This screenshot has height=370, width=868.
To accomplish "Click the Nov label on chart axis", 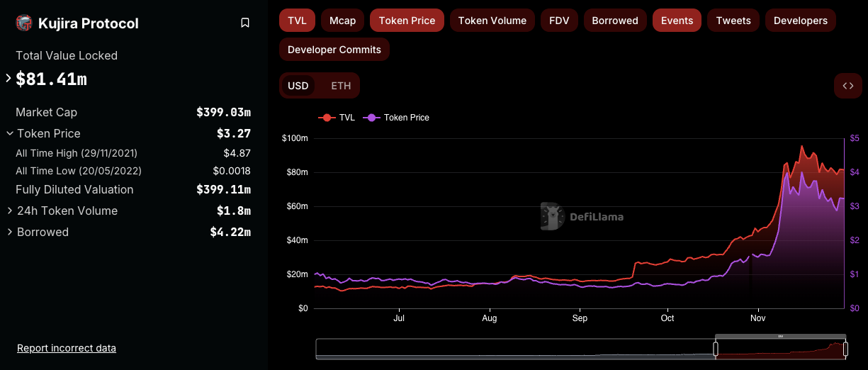I will (x=758, y=320).
